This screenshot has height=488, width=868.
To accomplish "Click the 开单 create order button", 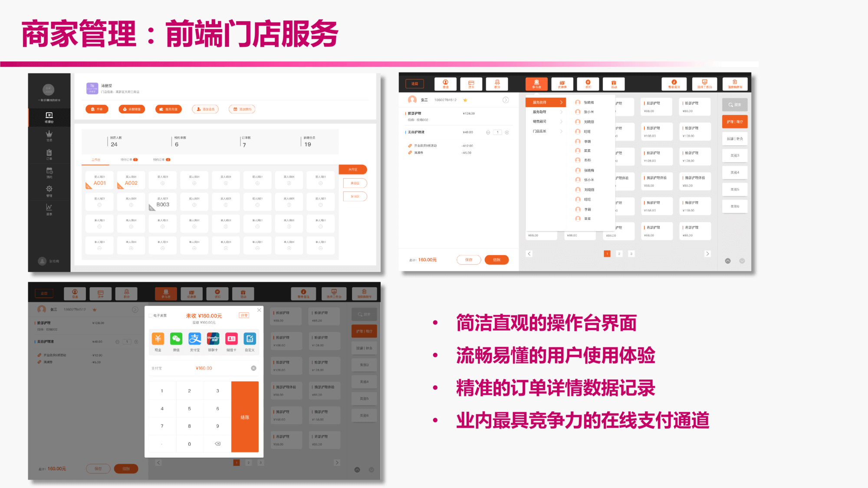I will click(x=97, y=109).
